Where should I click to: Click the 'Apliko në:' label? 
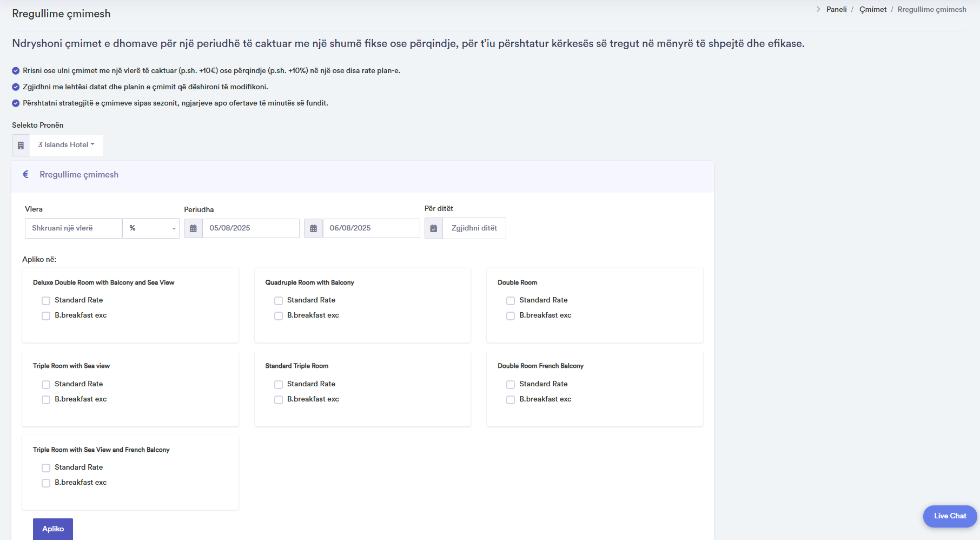[x=39, y=259]
